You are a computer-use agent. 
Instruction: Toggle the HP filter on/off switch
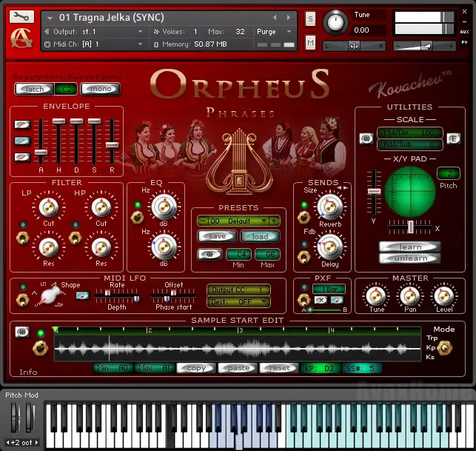pos(76,238)
